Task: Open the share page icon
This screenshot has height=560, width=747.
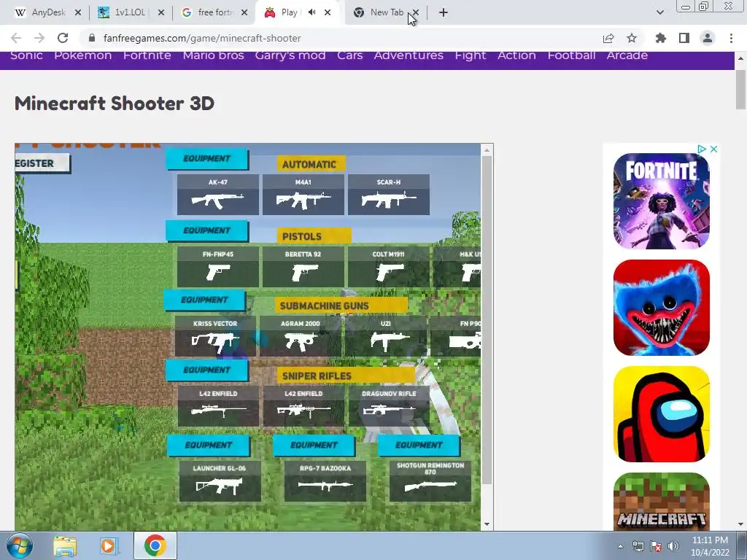Action: 608,38
